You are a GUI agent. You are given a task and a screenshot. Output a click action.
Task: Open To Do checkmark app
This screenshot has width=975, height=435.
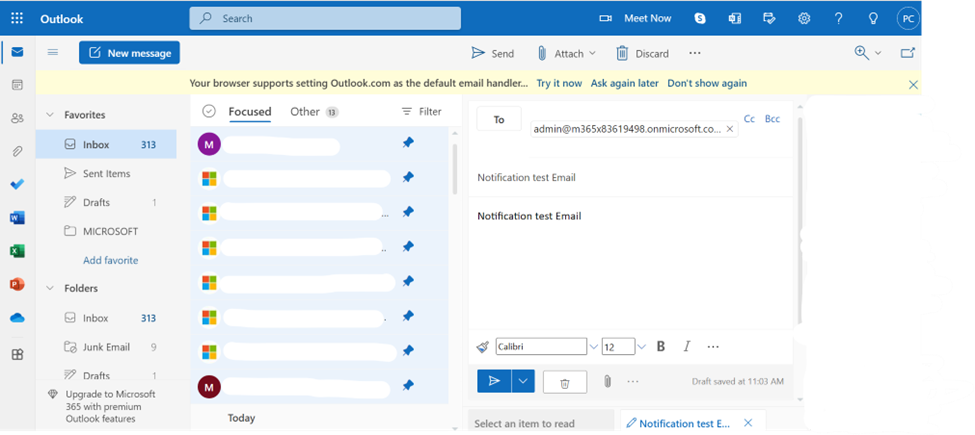tap(17, 185)
